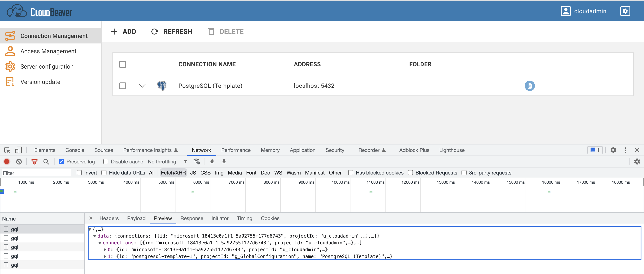This screenshot has height=274, width=644.
Task: Open Server configuration panel
Action: pos(47,66)
